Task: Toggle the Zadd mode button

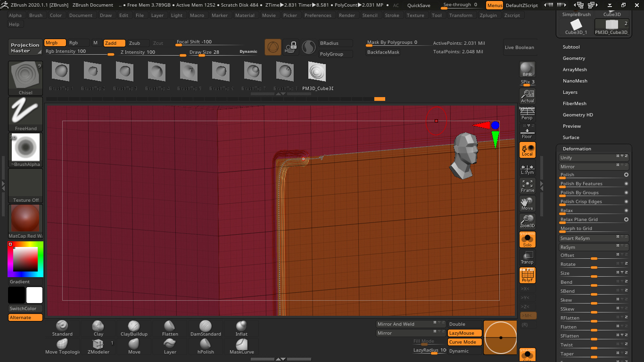Action: [114, 43]
